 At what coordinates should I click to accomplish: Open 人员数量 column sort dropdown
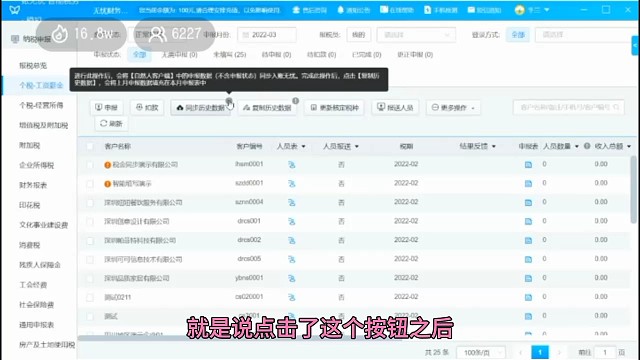[x=577, y=147]
